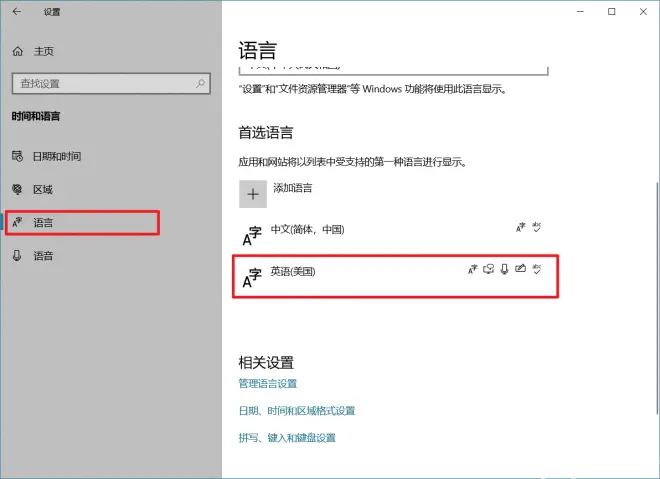Click the 时间和语言 section title
The height and width of the screenshot is (479, 660).
click(x=36, y=116)
